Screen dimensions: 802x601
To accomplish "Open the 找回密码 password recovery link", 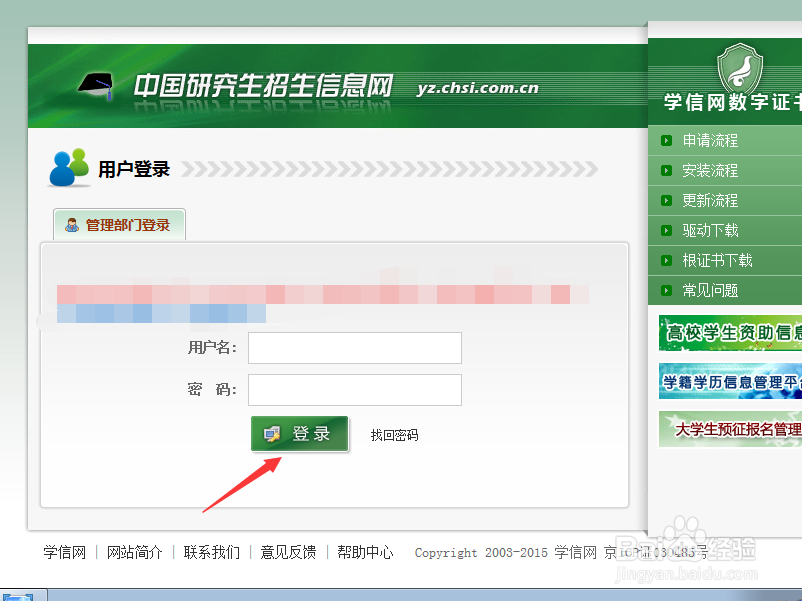I will tap(394, 435).
